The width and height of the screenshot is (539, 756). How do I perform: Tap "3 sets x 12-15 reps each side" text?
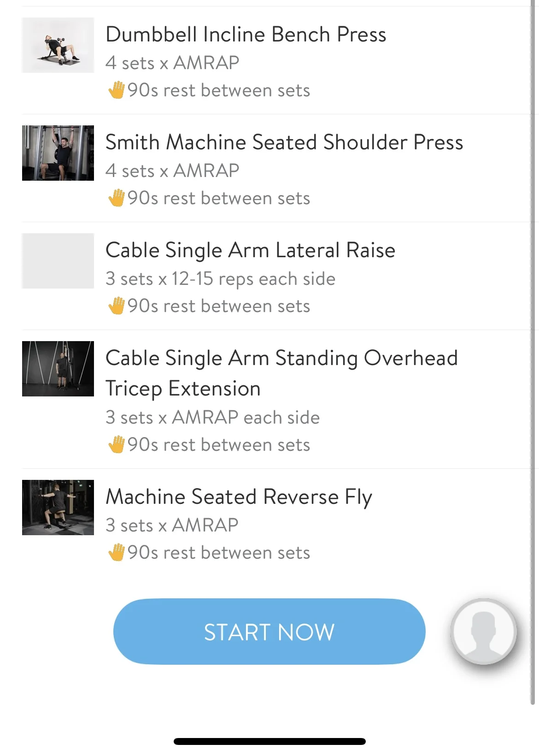pyautogui.click(x=220, y=279)
